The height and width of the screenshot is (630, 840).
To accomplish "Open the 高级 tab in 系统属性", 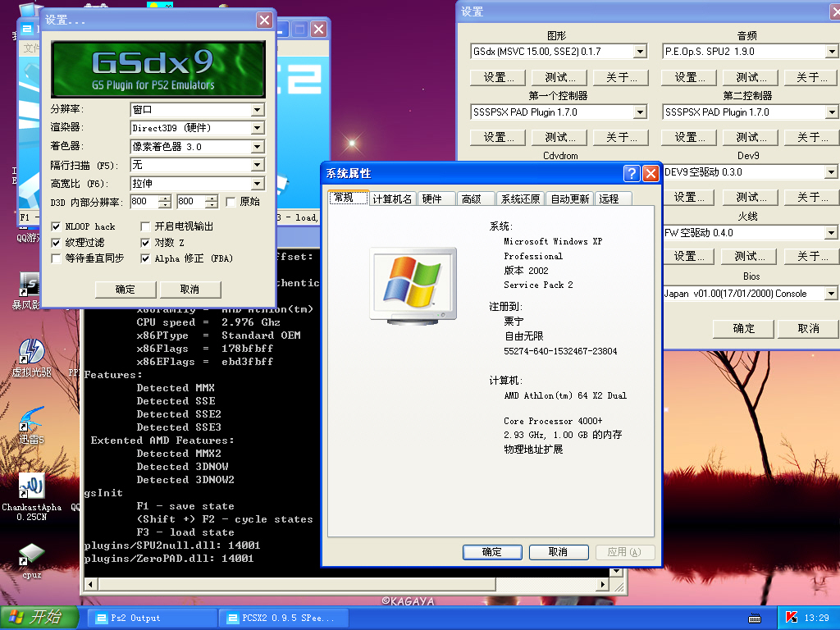I will point(475,199).
